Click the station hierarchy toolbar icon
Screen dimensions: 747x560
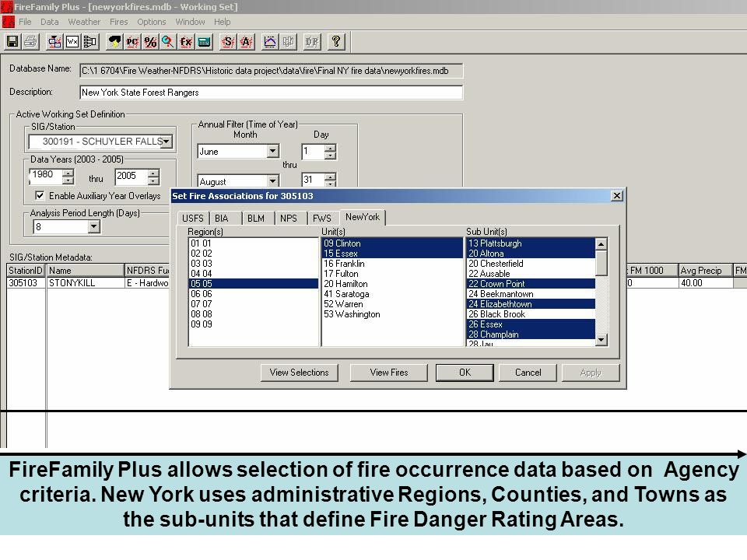[54, 42]
